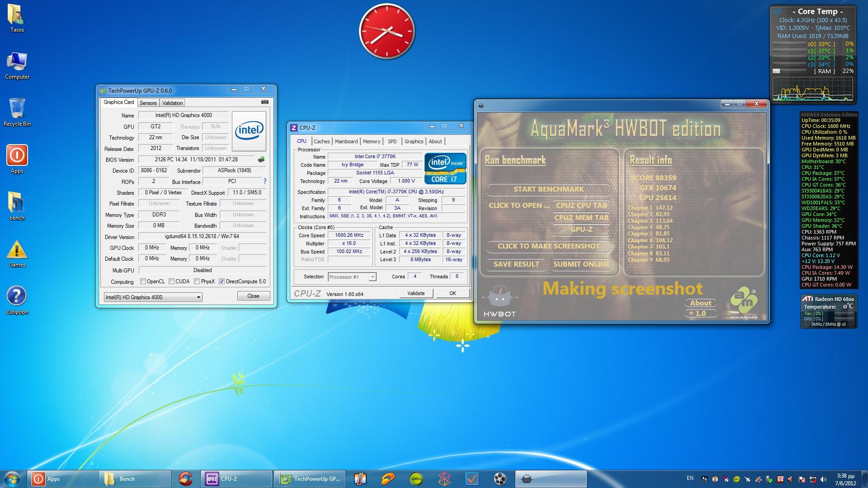The image size is (868, 488).
Task: Click the Bench taskbar button
Action: (x=135, y=479)
